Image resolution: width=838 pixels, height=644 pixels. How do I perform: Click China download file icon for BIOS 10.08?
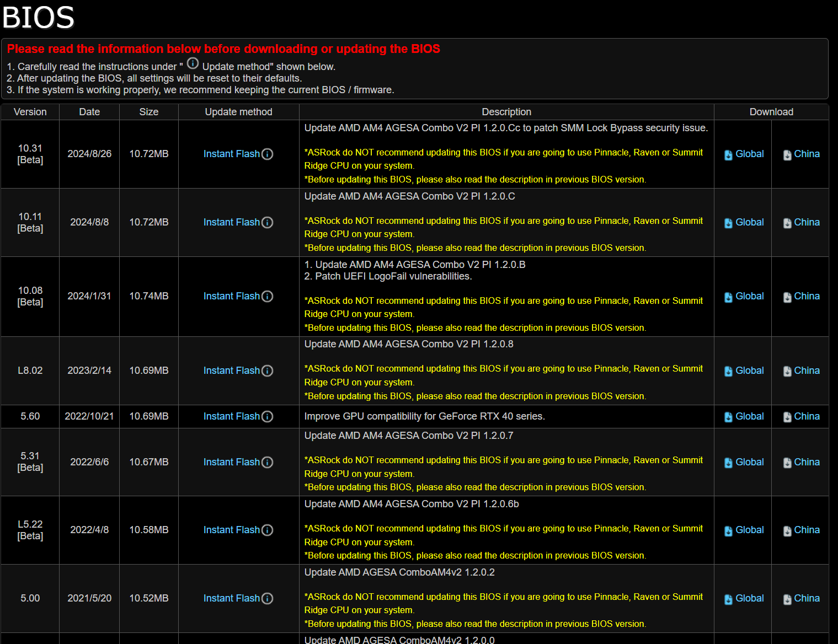point(787,297)
